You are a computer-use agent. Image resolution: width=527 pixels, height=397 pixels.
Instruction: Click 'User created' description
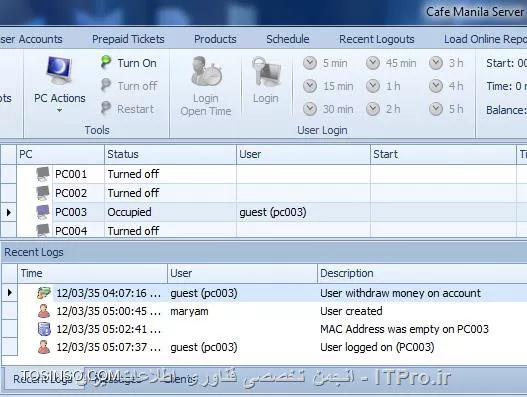pyautogui.click(x=351, y=311)
